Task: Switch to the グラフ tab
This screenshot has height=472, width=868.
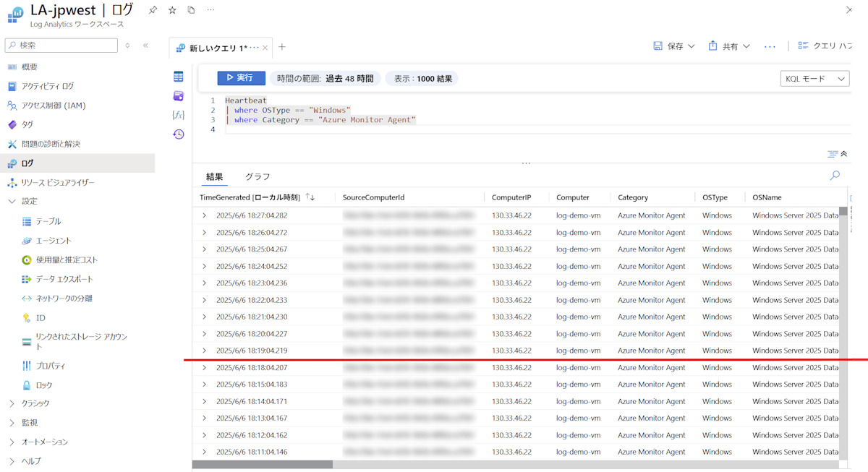Action: pos(258,176)
